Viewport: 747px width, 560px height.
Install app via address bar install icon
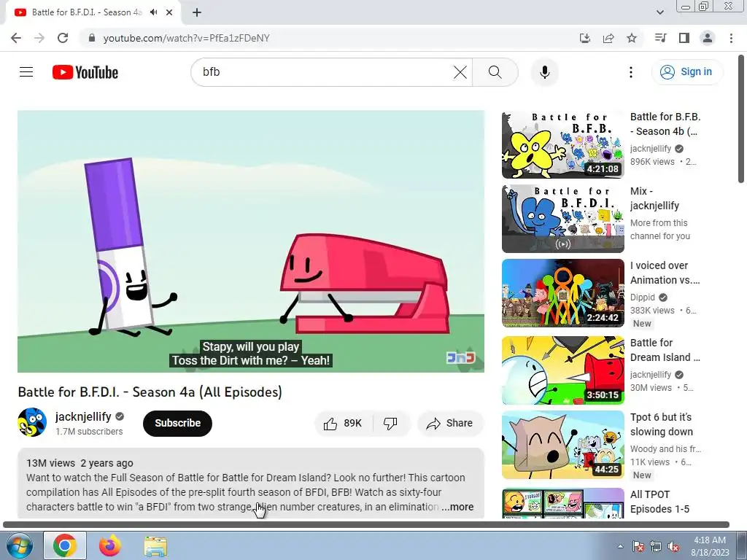pyautogui.click(x=585, y=38)
